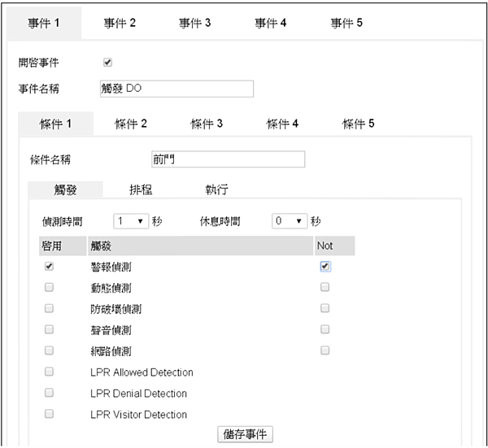Click the 條件名稱 input field
Screen dimensions: 488x448
227,159
